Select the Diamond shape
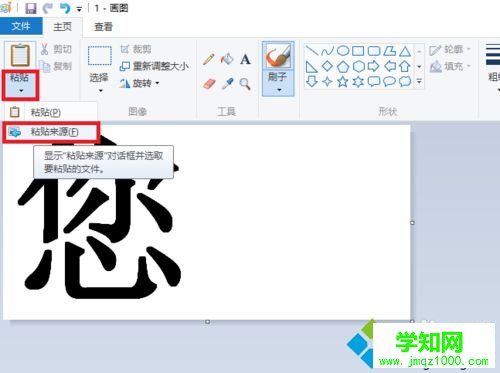This screenshot has height=373, width=500. tap(327, 66)
